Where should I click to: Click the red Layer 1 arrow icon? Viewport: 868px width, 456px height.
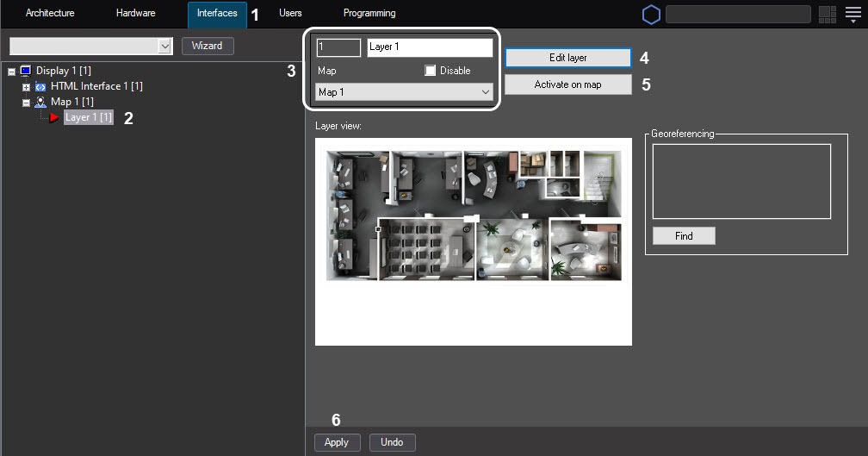pyautogui.click(x=53, y=117)
